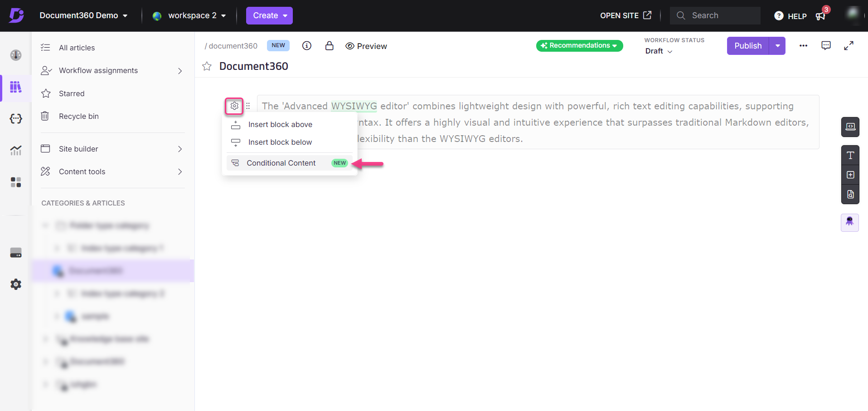
Task: Click CATEGORIES & ARTICLES heading
Action: coord(83,203)
